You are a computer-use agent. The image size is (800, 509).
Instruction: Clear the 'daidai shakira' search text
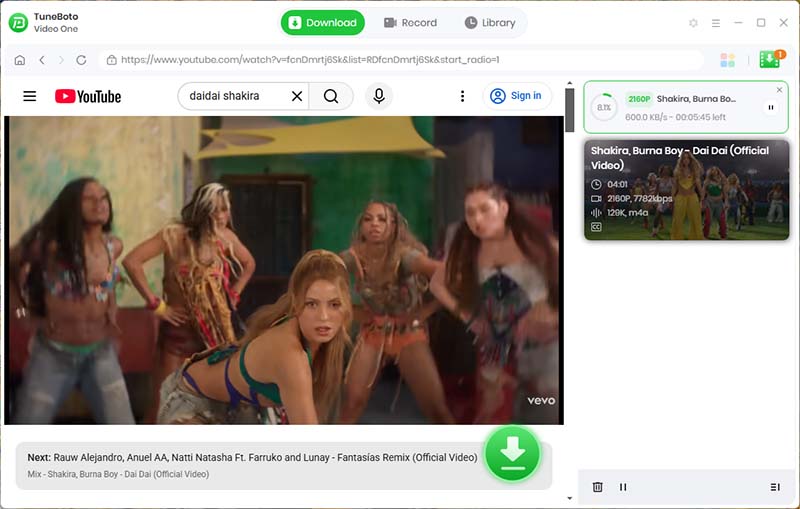pyautogui.click(x=297, y=96)
